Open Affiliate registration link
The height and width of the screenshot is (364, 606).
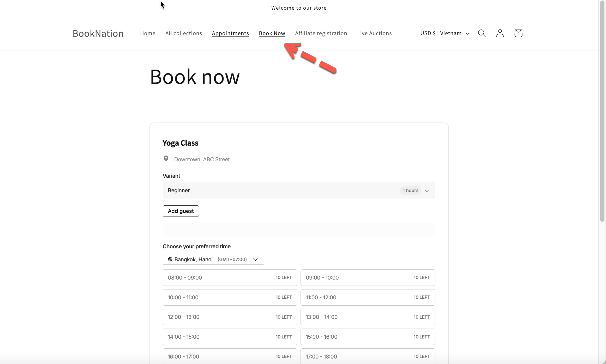tap(321, 33)
